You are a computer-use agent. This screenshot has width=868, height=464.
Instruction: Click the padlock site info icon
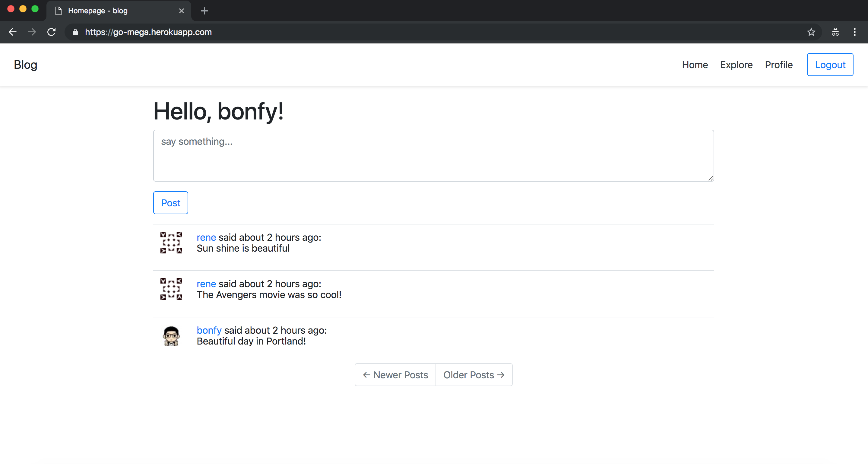[75, 32]
